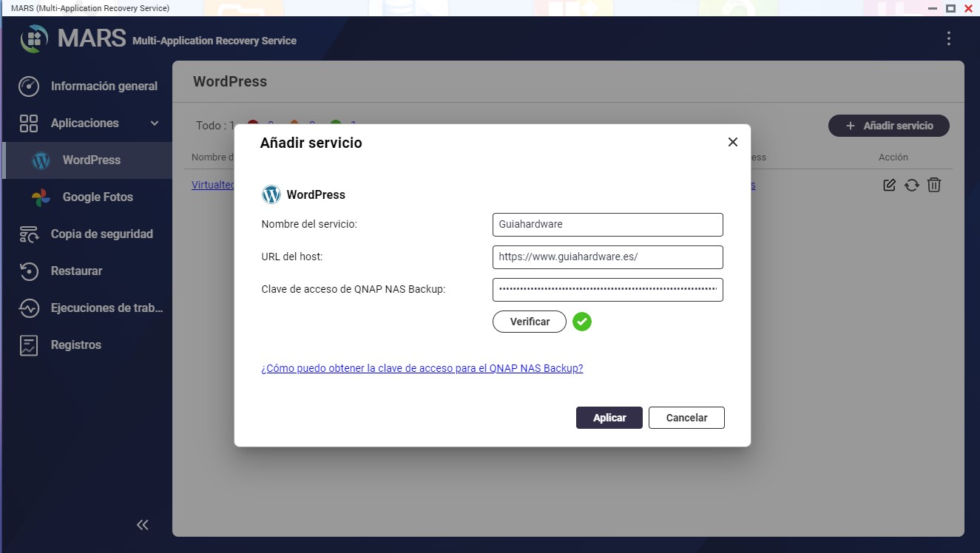Click the Nombre del servicio input field
This screenshot has height=553, width=980.
click(x=608, y=224)
